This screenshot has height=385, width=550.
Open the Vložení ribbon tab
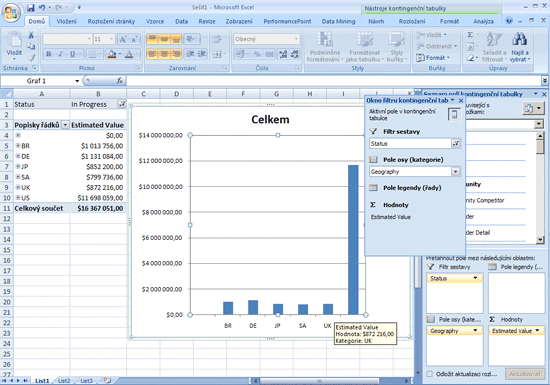coord(67,21)
